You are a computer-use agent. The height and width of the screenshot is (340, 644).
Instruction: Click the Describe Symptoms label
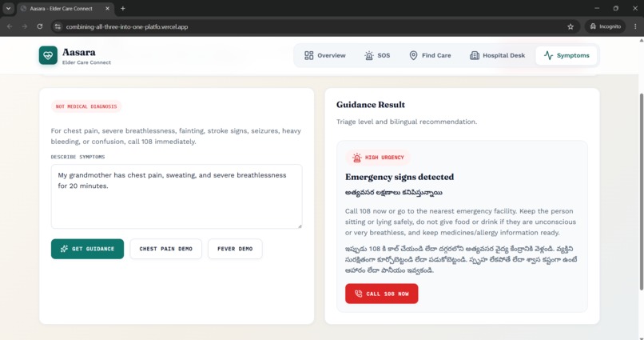pyautogui.click(x=78, y=157)
